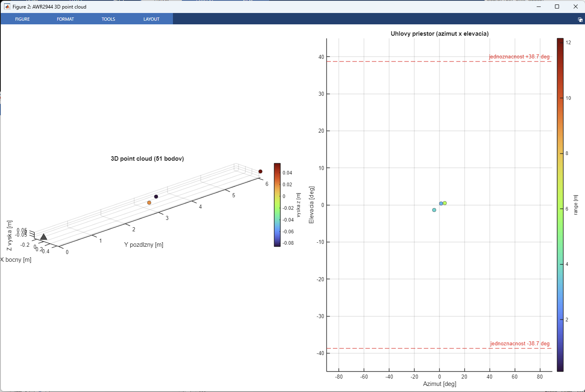The width and height of the screenshot is (585, 392).
Task: Click the "Z vyska [m]" axis label
Action: point(10,236)
